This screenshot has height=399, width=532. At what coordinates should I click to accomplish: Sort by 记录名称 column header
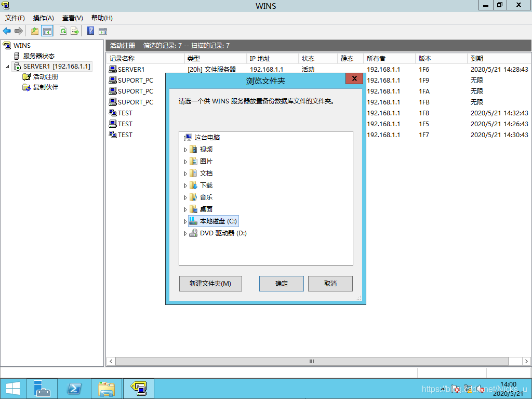[x=145, y=58]
